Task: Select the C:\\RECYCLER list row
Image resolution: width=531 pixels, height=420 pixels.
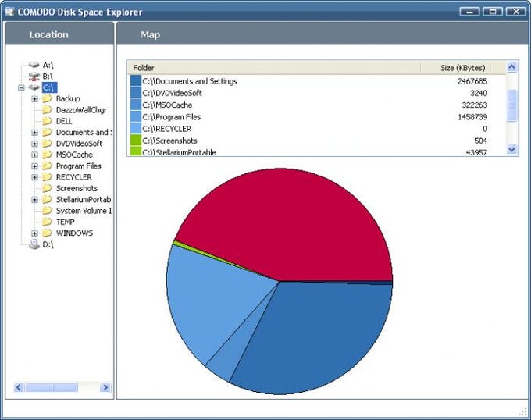Action: pos(309,129)
